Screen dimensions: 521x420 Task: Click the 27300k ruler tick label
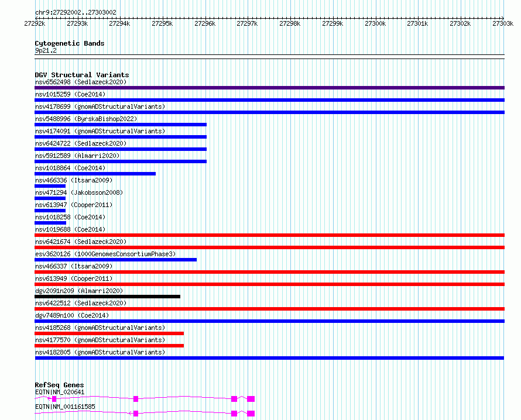point(375,23)
